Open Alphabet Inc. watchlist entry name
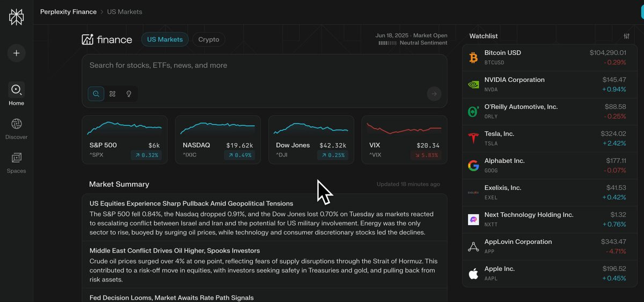 tap(504, 161)
